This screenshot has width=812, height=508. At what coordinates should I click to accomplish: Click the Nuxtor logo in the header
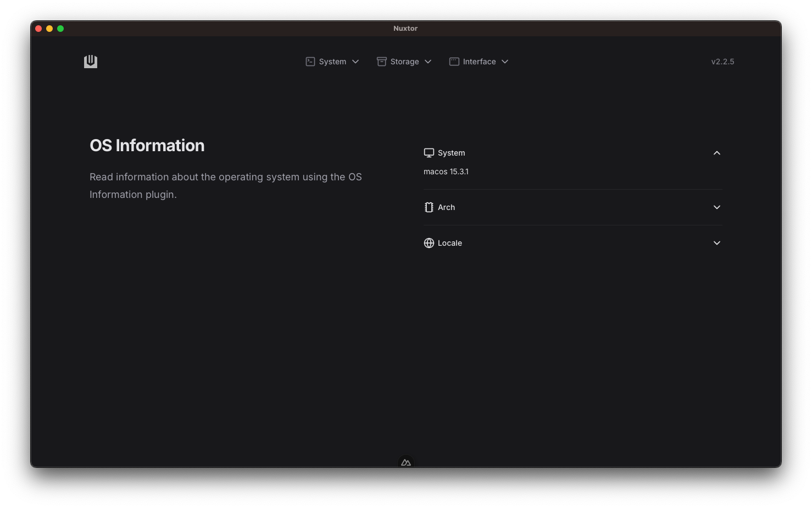point(91,62)
